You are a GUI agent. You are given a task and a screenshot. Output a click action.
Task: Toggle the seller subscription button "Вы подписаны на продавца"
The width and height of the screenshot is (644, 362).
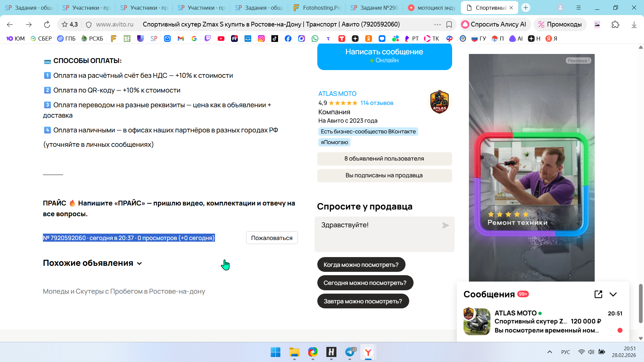[384, 176]
